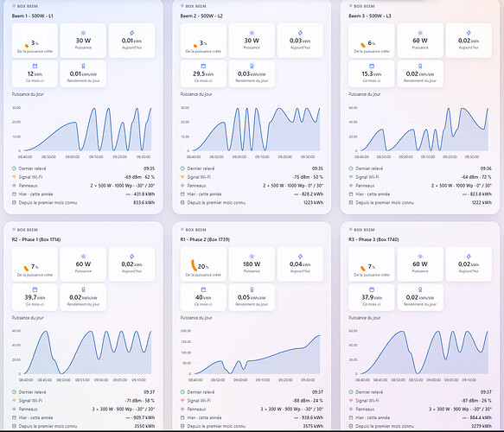
Task: Click the sun icon above 60 W in R2 Phase 1
Action: click(x=83, y=257)
